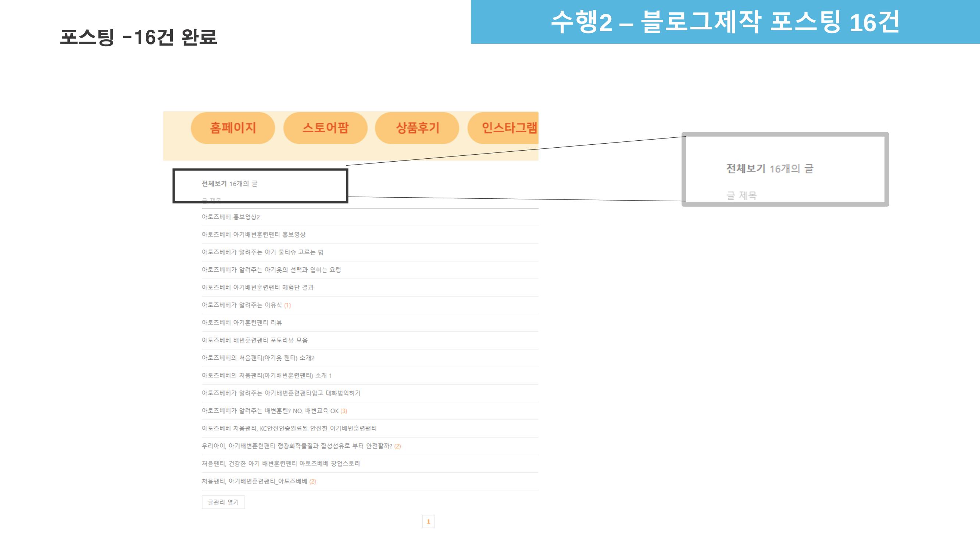This screenshot has height=551, width=980.
Task: Click comment count (2) after 안전할까?
Action: coord(398,446)
